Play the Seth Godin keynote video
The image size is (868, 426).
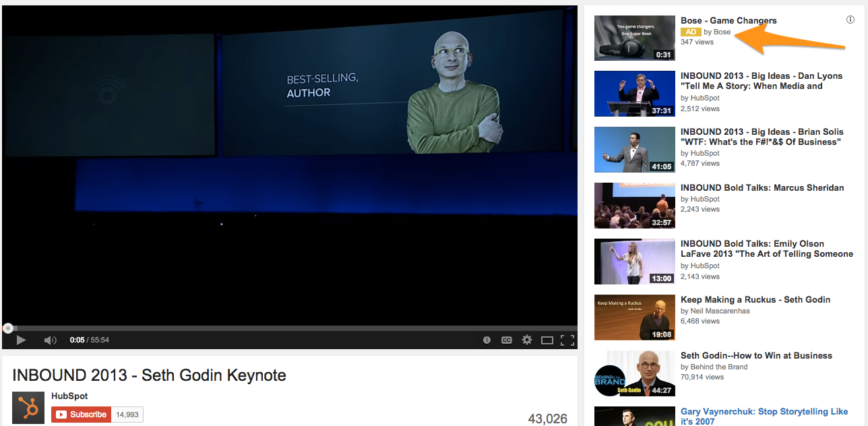click(21, 340)
